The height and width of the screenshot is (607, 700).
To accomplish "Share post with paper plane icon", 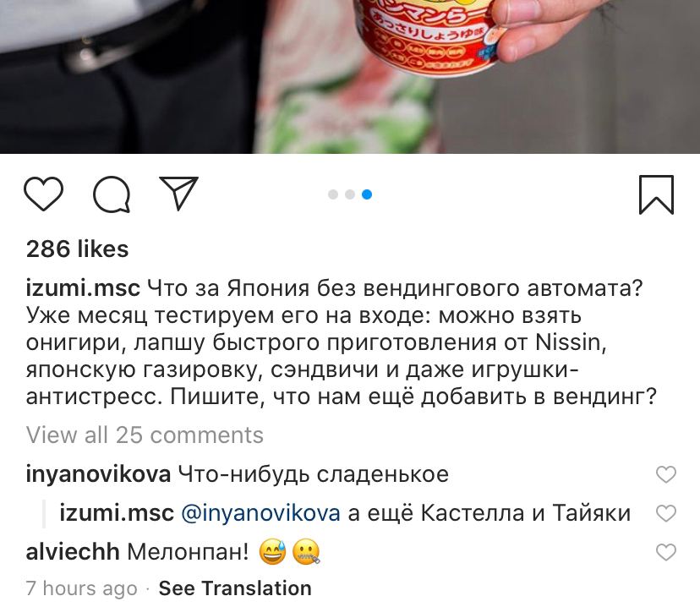I will tap(178, 194).
